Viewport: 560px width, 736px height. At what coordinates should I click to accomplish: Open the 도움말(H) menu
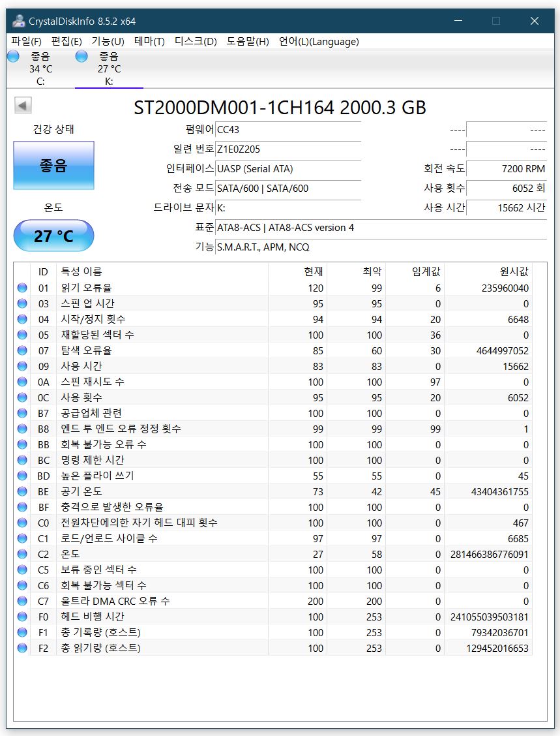pos(248,41)
